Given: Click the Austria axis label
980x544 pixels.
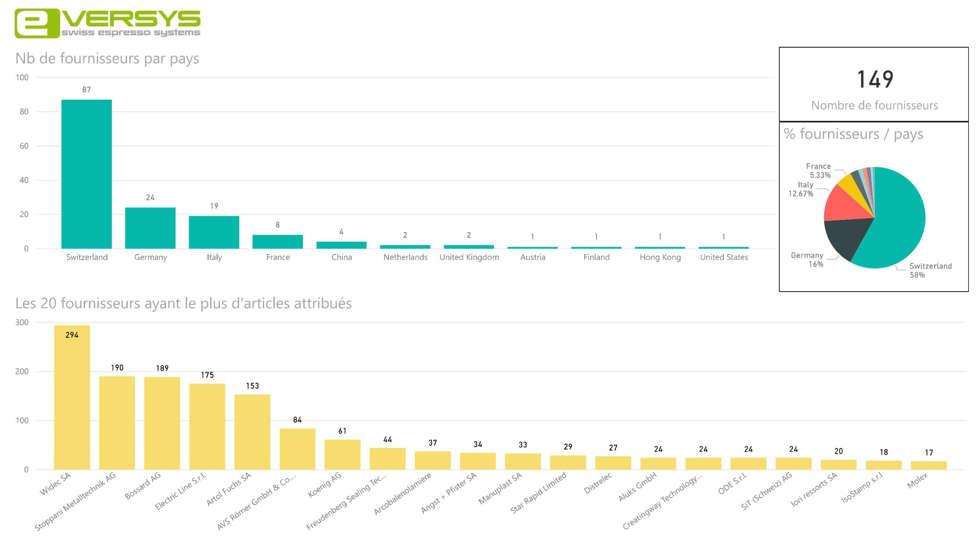Looking at the screenshot, I should [x=533, y=257].
